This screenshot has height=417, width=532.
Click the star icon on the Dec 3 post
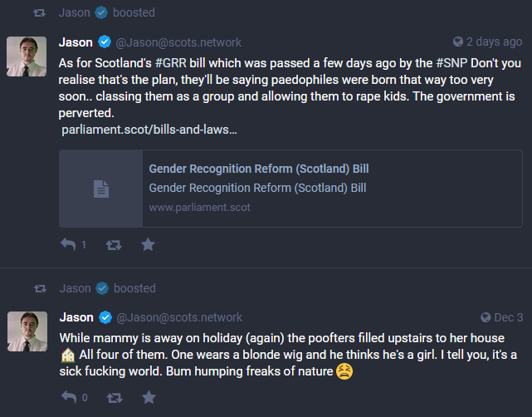click(x=148, y=397)
